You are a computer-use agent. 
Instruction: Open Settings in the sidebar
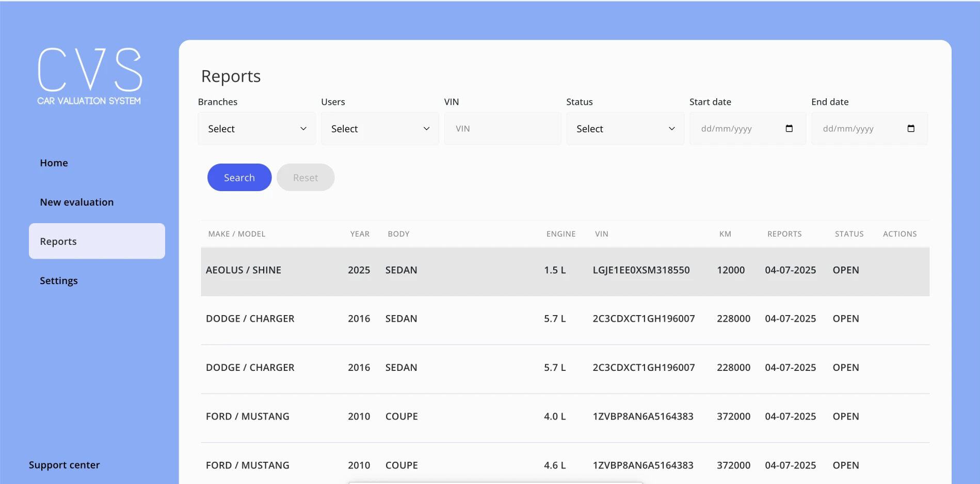pos(59,280)
